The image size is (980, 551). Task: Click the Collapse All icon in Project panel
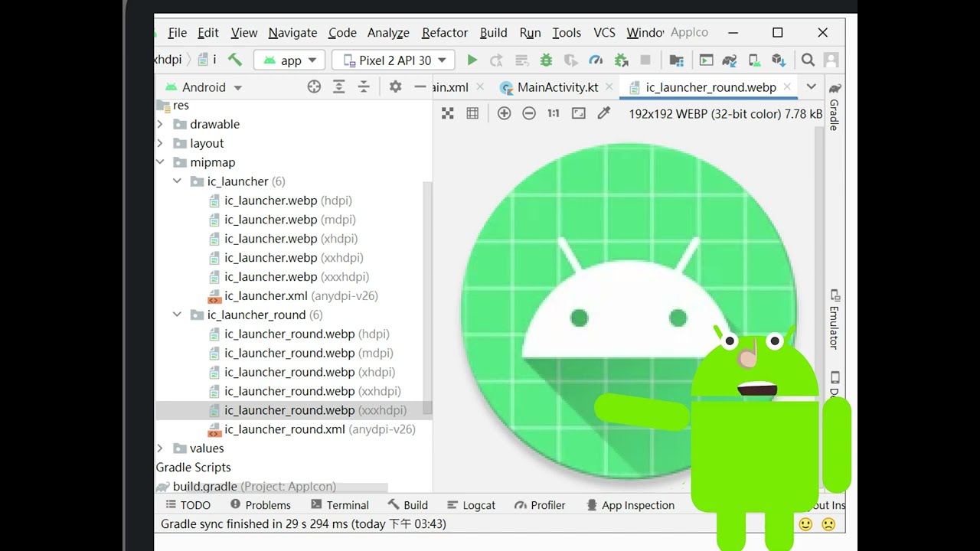click(x=364, y=87)
